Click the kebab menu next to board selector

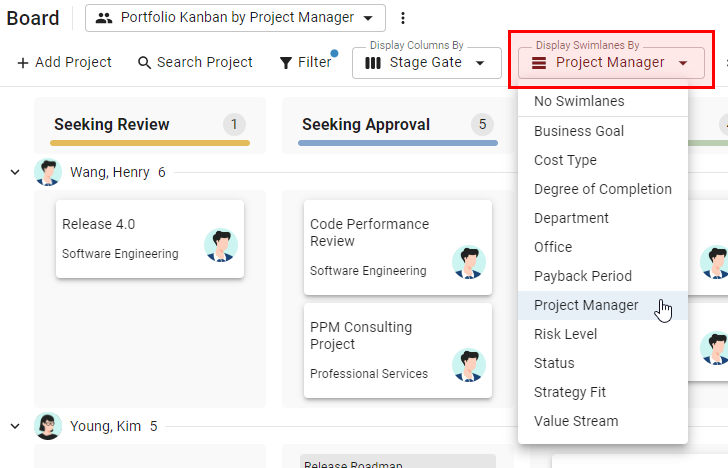tap(403, 18)
